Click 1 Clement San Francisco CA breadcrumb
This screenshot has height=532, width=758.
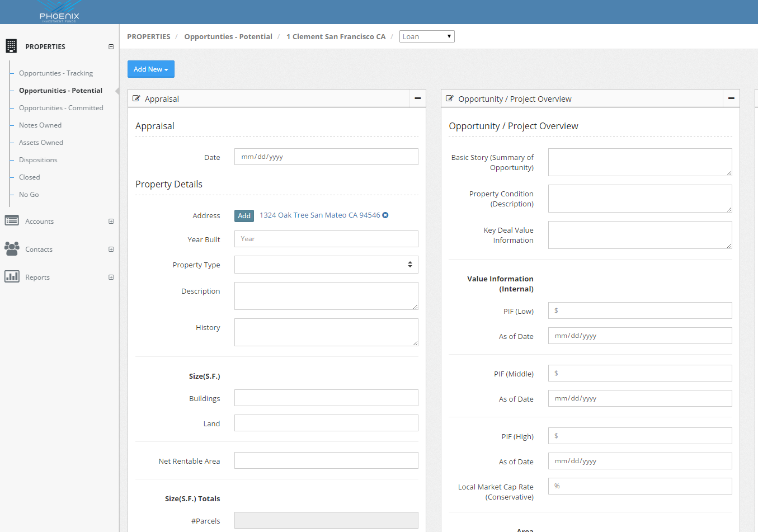click(x=336, y=36)
